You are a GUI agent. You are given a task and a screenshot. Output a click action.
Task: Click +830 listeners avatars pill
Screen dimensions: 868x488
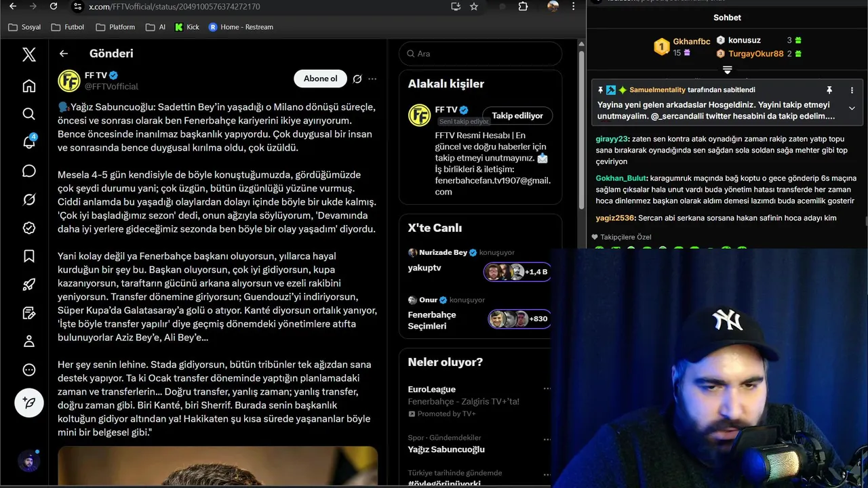point(519,319)
